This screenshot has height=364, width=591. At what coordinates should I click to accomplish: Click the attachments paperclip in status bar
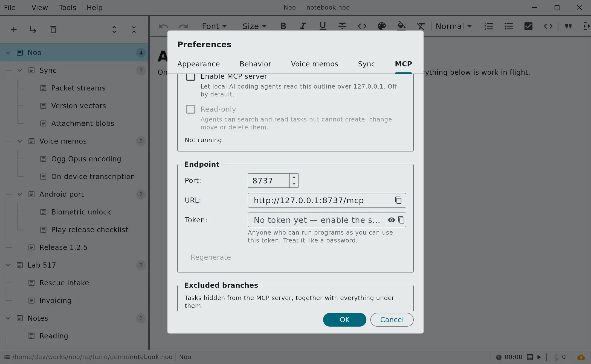[x=556, y=357]
